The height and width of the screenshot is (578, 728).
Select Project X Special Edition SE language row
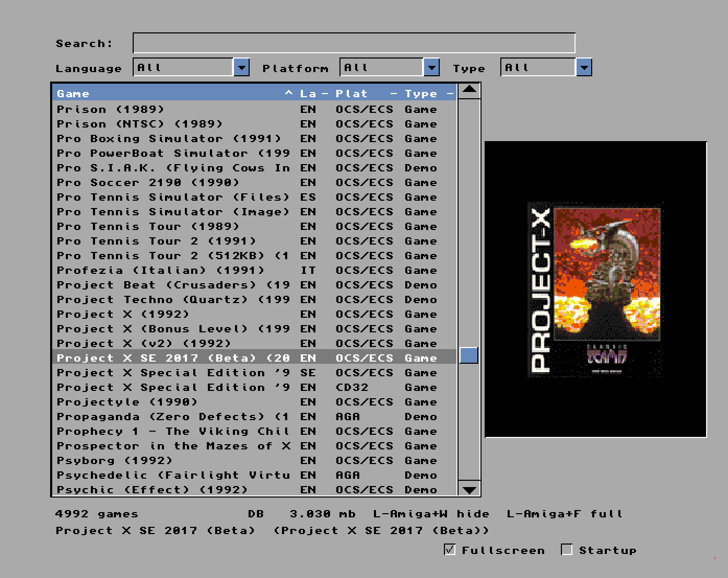click(254, 373)
